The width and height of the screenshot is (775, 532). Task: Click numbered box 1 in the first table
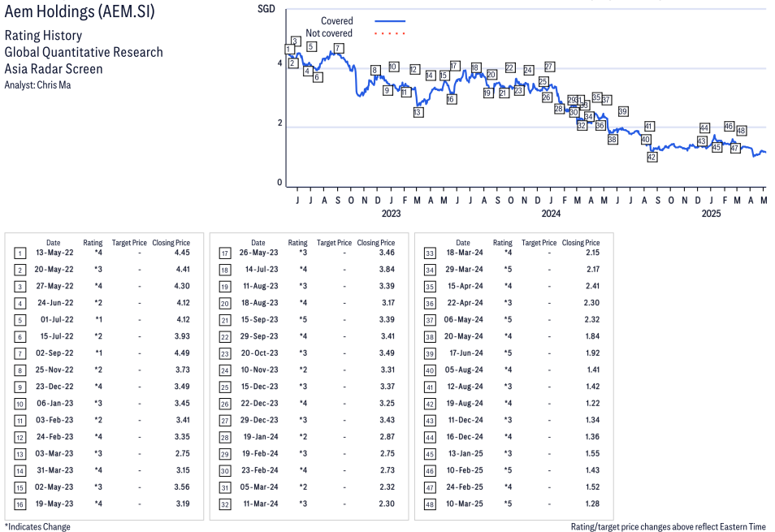(x=19, y=254)
